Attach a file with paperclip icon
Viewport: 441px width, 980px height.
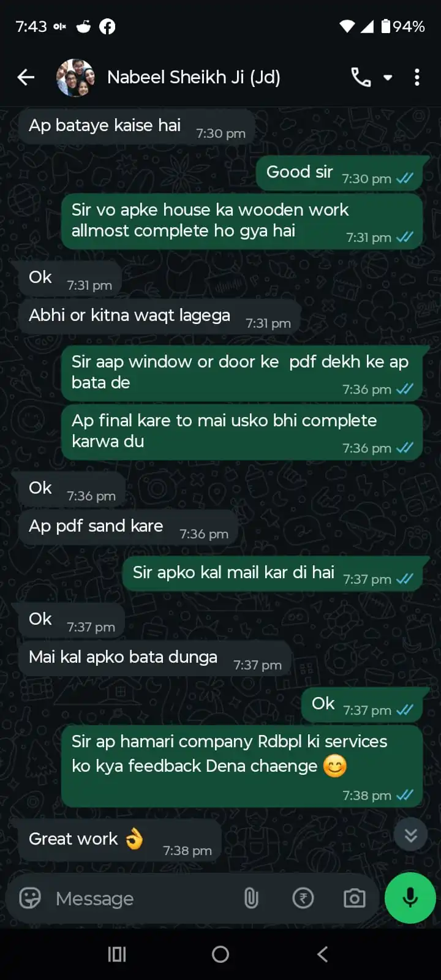point(251,898)
